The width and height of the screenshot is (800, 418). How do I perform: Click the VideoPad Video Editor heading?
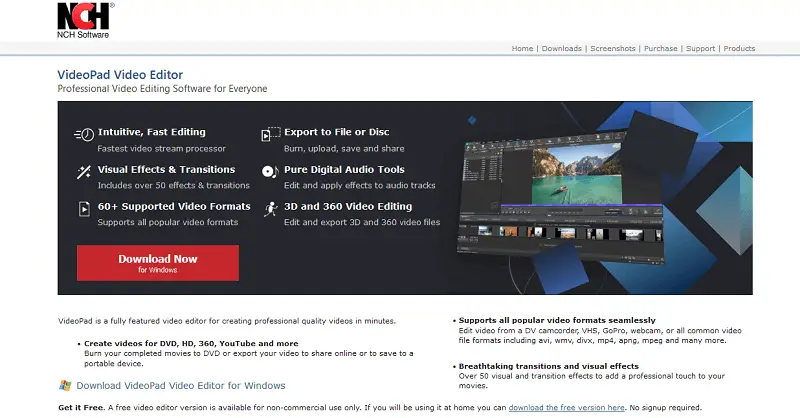coord(120,75)
